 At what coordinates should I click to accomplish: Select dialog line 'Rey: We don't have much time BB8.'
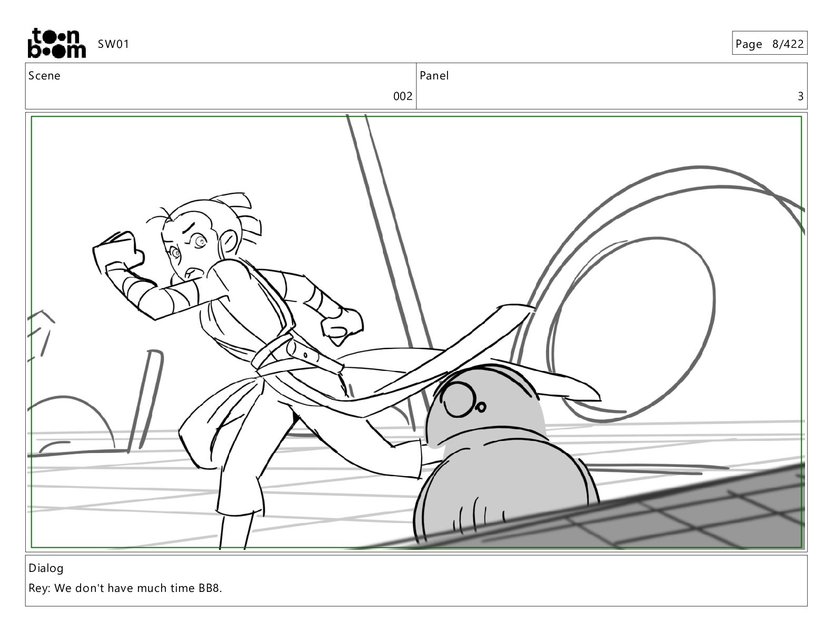coord(125,588)
